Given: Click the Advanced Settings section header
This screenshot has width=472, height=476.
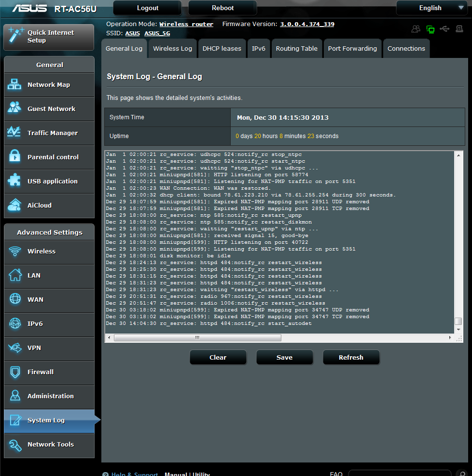Looking at the screenshot, I should [x=50, y=232].
